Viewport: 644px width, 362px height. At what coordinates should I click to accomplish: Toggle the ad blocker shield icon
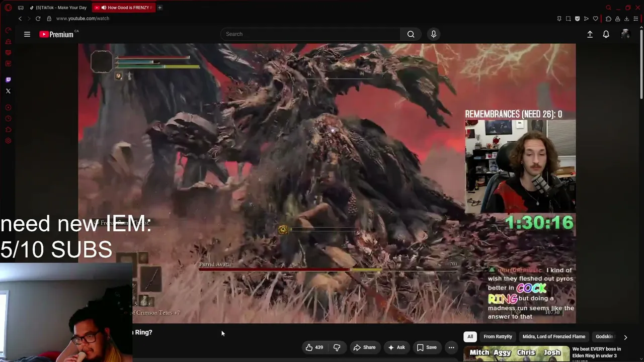(577, 19)
